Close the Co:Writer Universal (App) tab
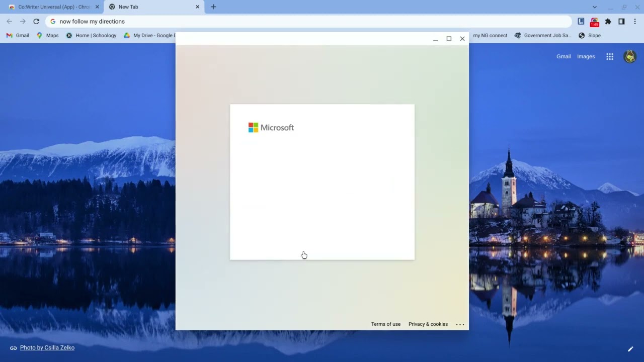644x362 pixels. pyautogui.click(x=97, y=7)
